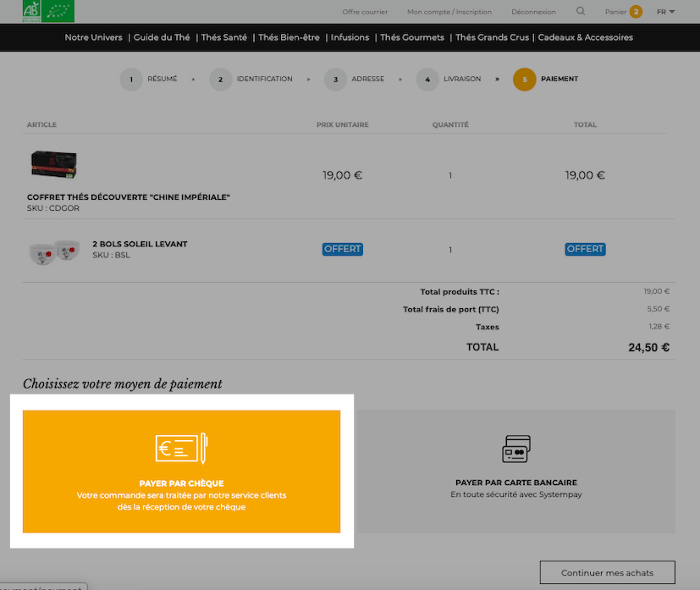Open the Infusions menu item
Viewport: 700px width, 590px height.
pyautogui.click(x=350, y=37)
